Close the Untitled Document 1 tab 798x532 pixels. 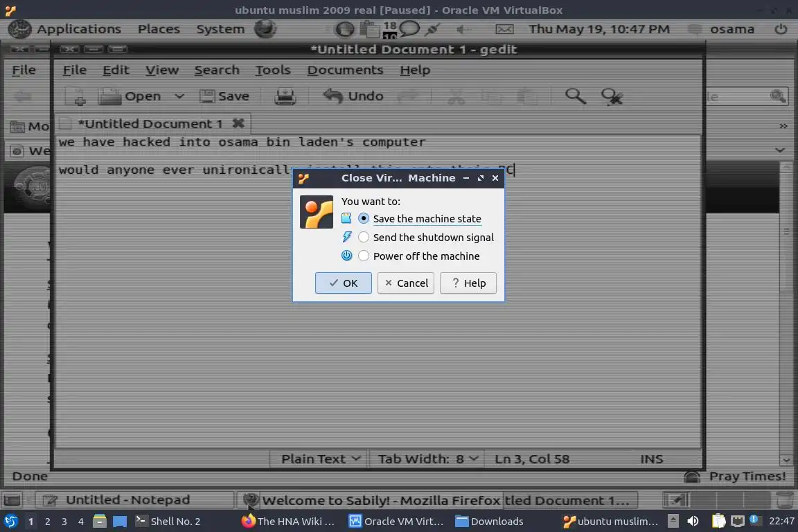tap(238, 123)
